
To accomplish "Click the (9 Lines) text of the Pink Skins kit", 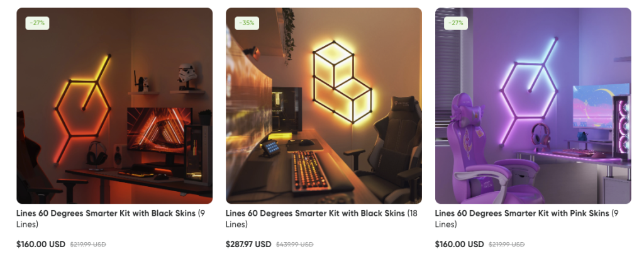I will click(446, 225).
